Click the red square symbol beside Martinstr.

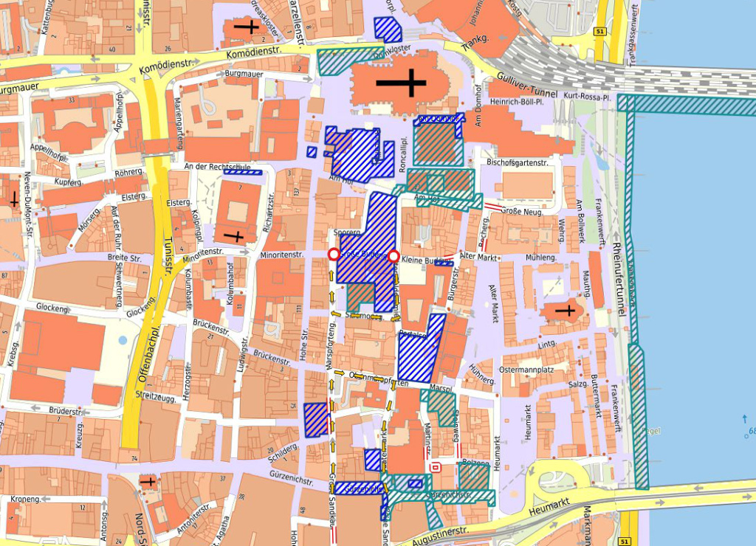(x=436, y=466)
